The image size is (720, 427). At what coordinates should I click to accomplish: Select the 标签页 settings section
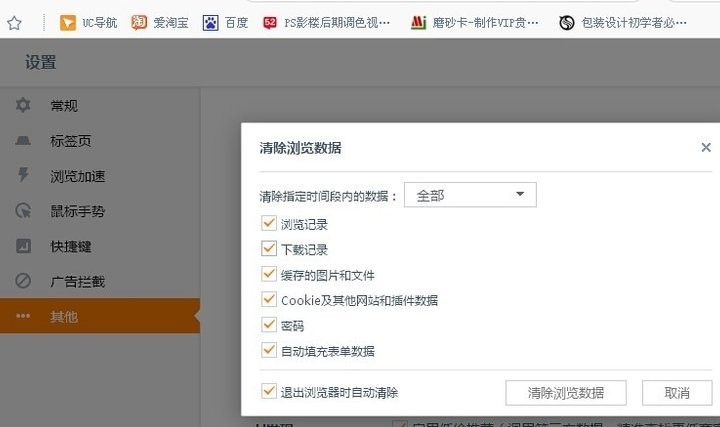[x=100, y=140]
